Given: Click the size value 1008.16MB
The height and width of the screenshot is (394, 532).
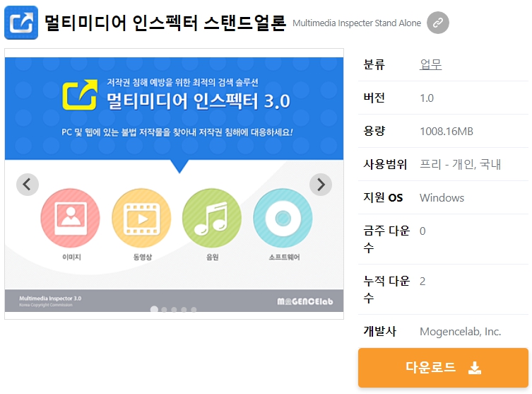Looking at the screenshot, I should click(447, 132).
